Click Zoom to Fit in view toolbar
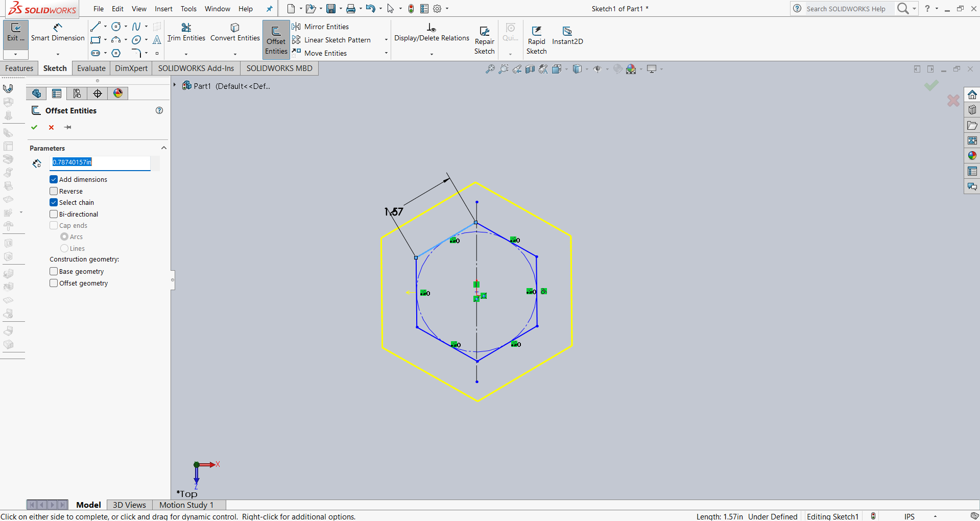This screenshot has width=980, height=521. (x=490, y=69)
